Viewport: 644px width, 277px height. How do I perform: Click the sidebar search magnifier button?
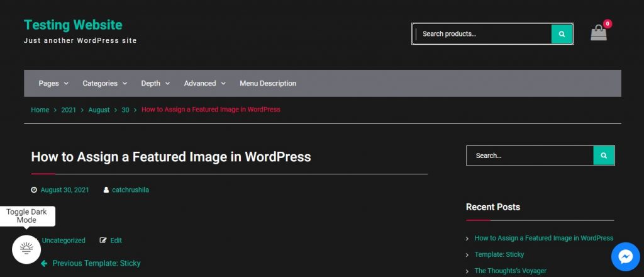[604, 155]
